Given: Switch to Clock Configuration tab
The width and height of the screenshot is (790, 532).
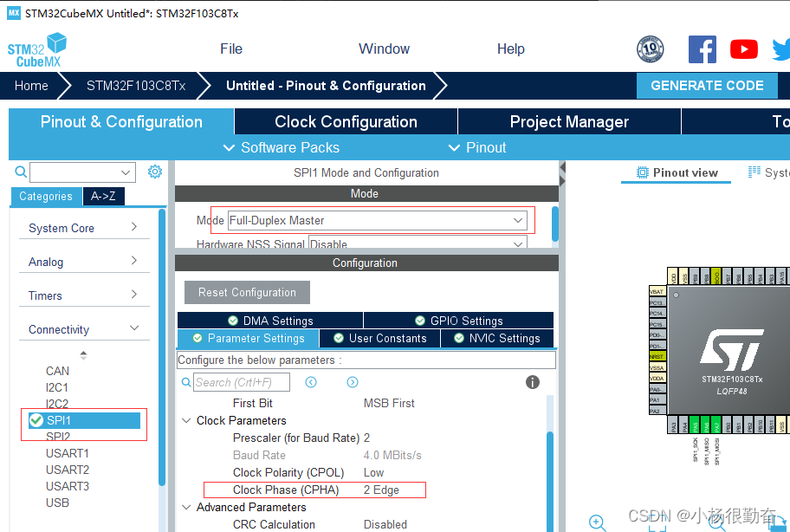Looking at the screenshot, I should pyautogui.click(x=346, y=121).
